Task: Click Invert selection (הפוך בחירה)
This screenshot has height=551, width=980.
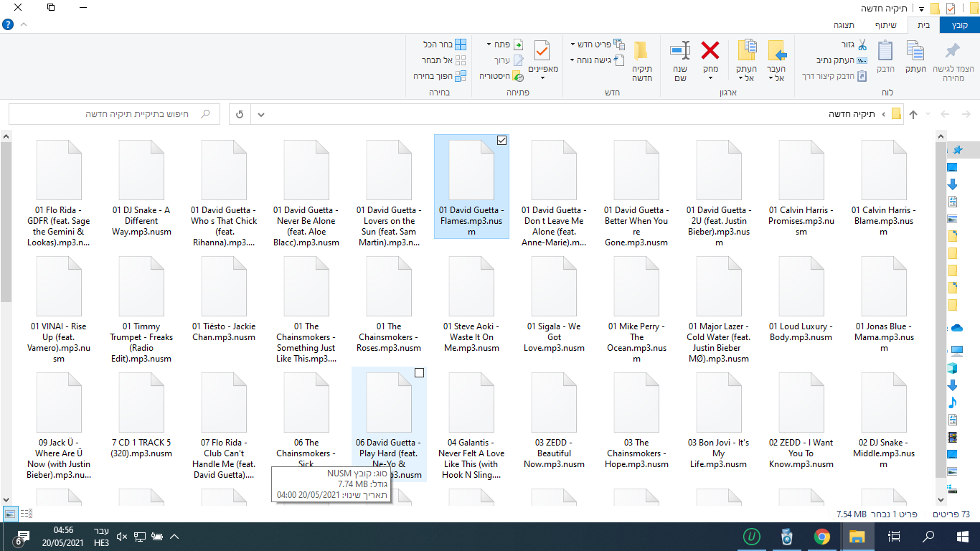Action: [440, 76]
